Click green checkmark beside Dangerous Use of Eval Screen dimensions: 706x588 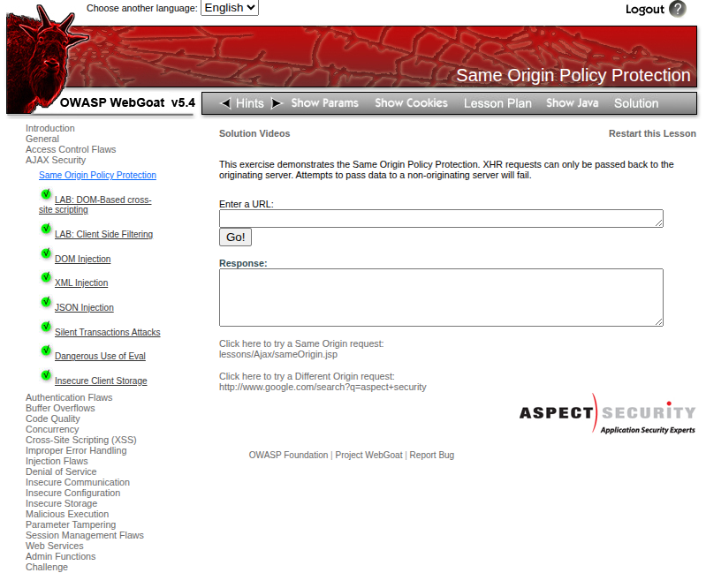click(46, 351)
